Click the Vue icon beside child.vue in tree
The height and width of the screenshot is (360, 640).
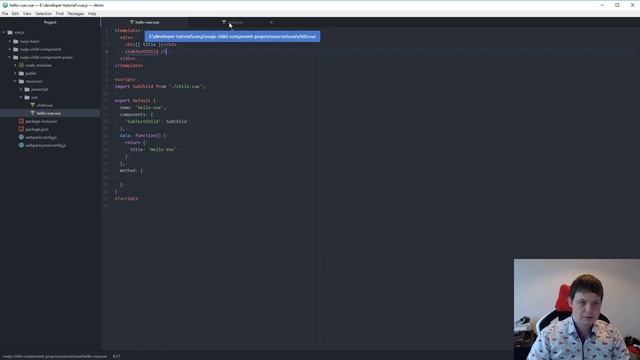pos(33,105)
